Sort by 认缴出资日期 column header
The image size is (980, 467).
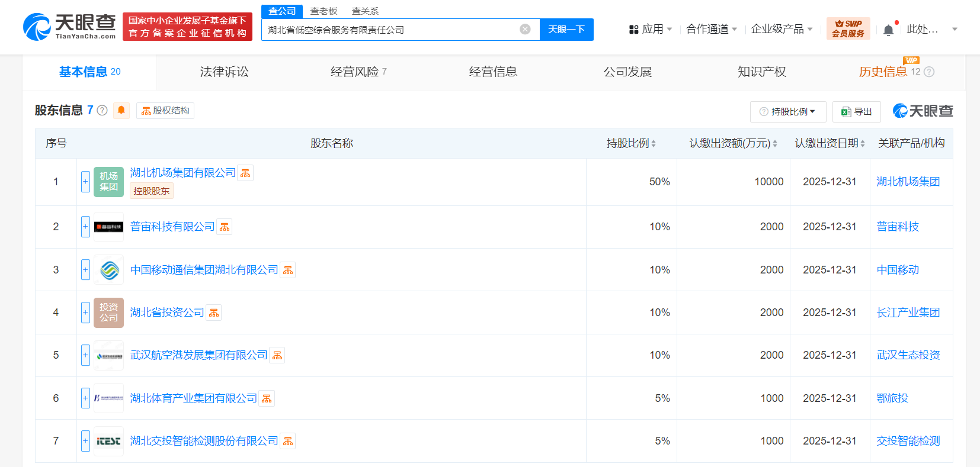pyautogui.click(x=830, y=143)
